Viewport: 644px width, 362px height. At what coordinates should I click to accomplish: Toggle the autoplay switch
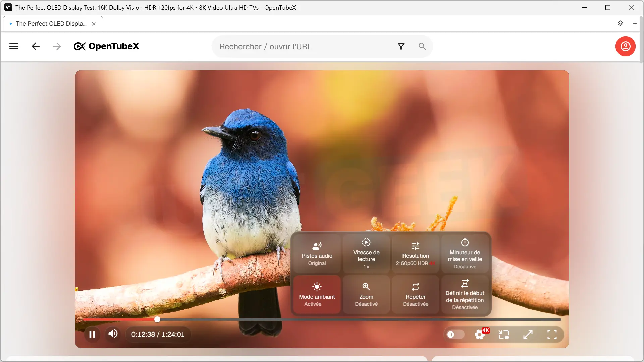coord(455,334)
